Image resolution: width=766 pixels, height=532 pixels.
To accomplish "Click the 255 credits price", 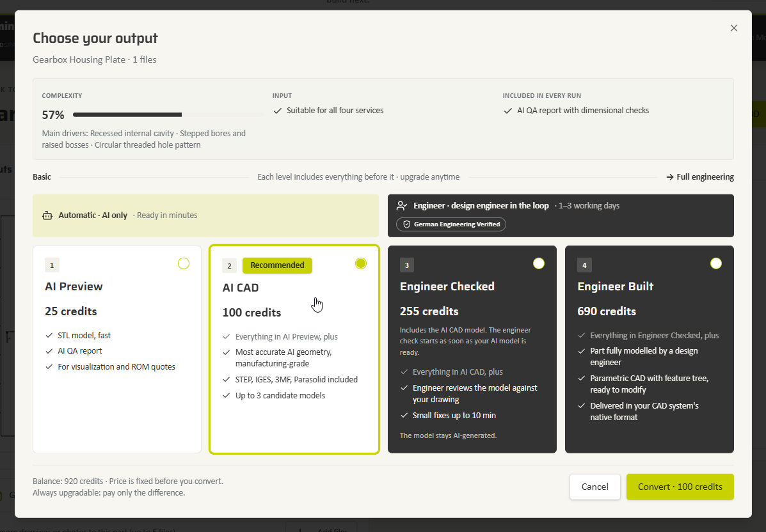I will pos(429,311).
